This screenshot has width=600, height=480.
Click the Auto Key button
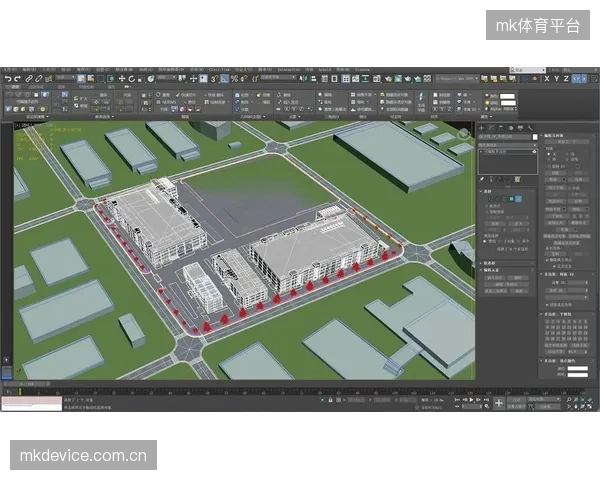[516, 399]
